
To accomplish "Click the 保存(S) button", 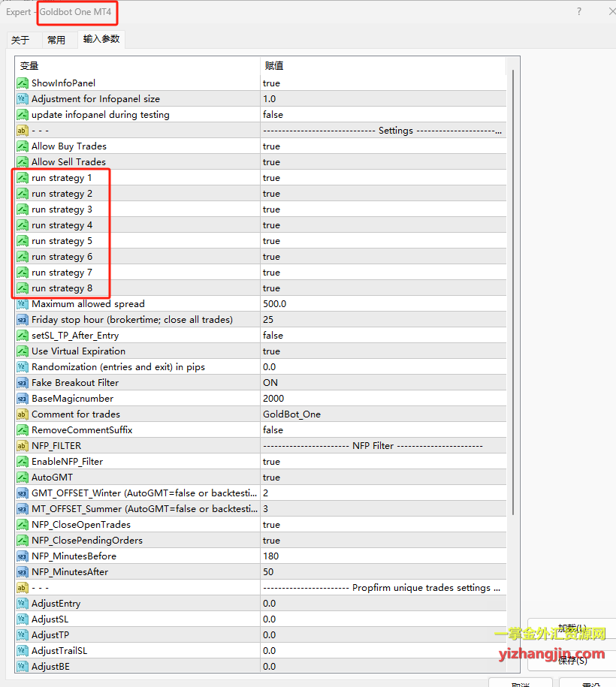I will (572, 660).
